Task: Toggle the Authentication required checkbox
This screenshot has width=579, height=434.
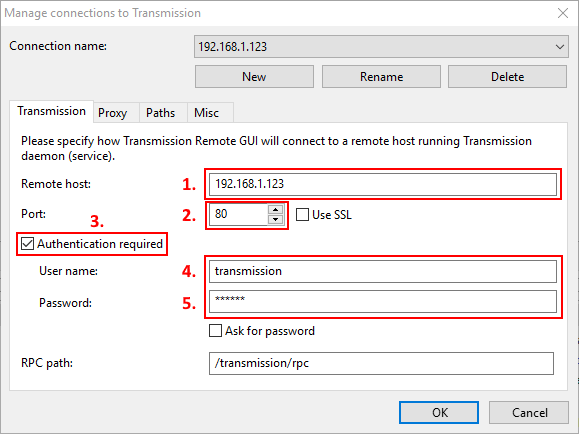Action: [x=27, y=244]
